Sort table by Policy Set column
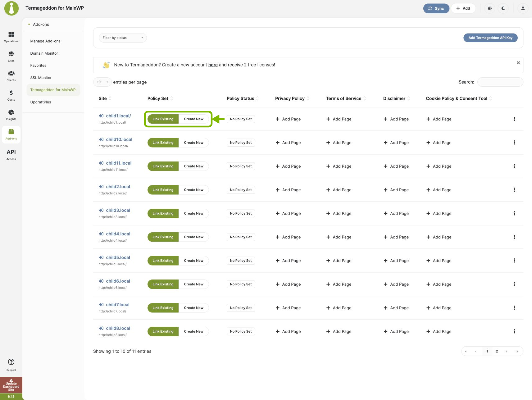532x400 pixels. [160, 98]
